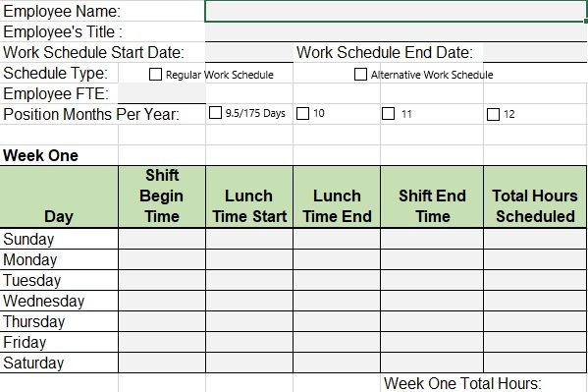This screenshot has height=392, width=588.
Task: Select the Employee Name input cell
Action: coord(396,11)
